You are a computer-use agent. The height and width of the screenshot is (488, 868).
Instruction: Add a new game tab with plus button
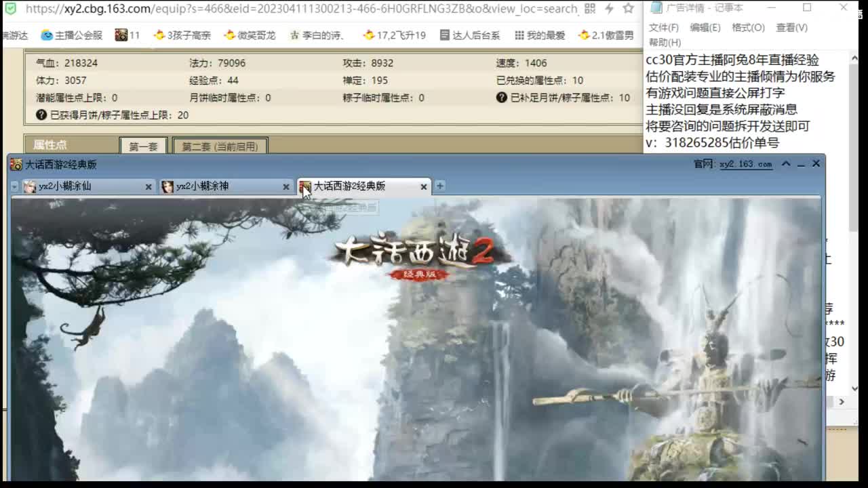pyautogui.click(x=439, y=186)
